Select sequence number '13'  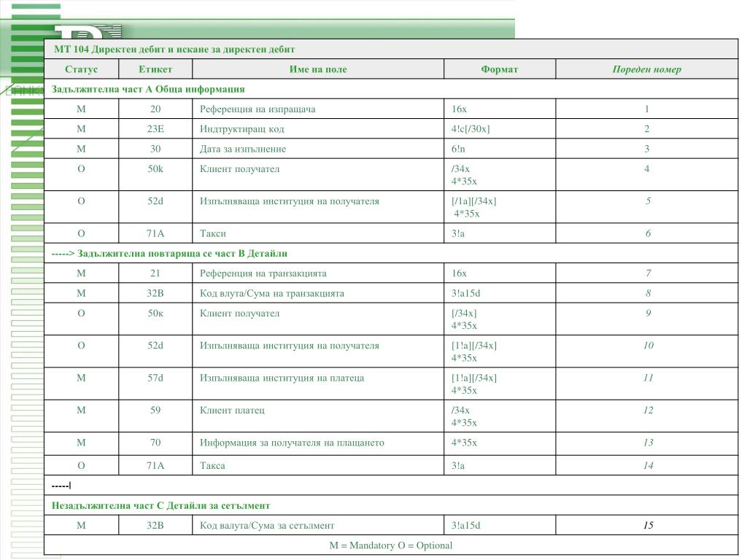pyautogui.click(x=648, y=443)
